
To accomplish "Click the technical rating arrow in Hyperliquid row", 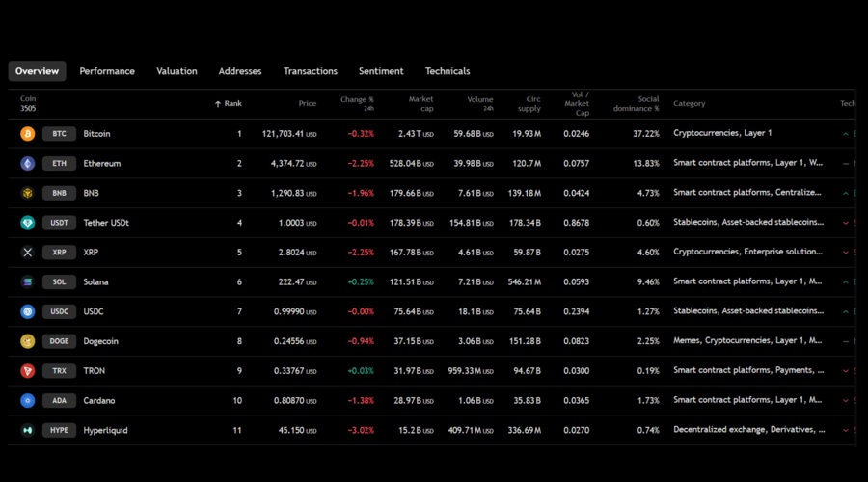I will click(x=846, y=430).
